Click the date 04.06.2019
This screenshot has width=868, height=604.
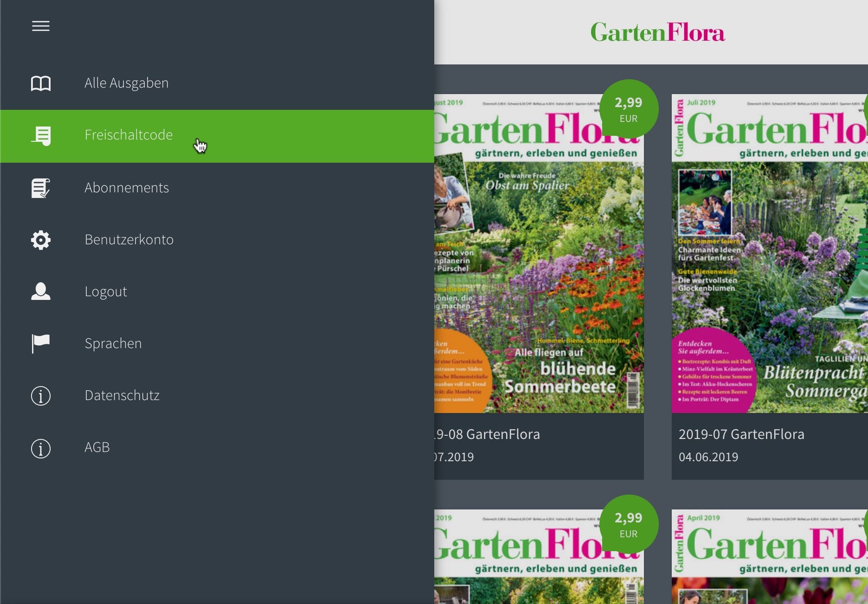point(708,457)
